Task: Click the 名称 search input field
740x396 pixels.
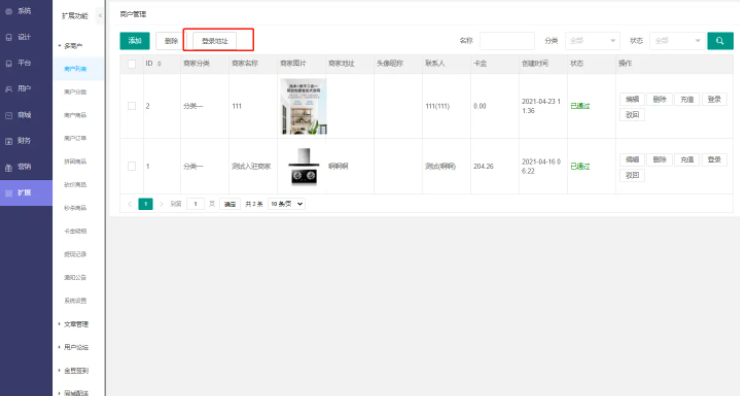Action: tap(507, 41)
